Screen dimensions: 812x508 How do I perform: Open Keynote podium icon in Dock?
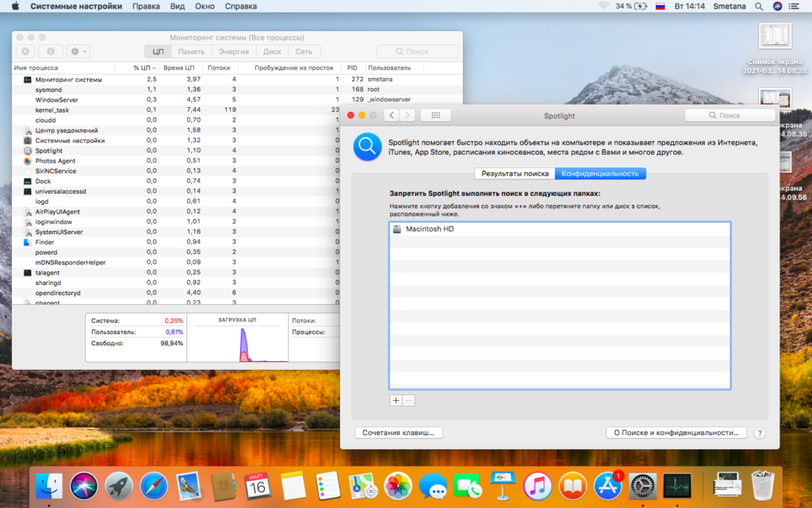[x=502, y=487]
